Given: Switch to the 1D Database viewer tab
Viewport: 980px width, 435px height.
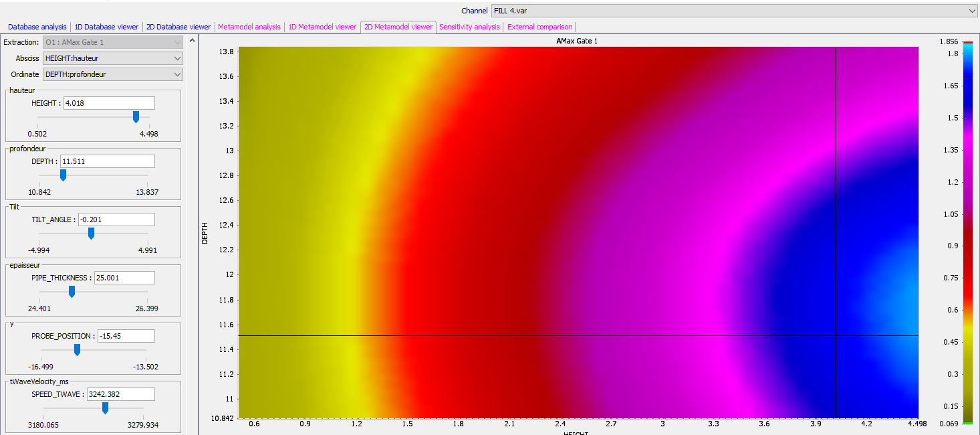Looking at the screenshot, I should pyautogui.click(x=107, y=27).
